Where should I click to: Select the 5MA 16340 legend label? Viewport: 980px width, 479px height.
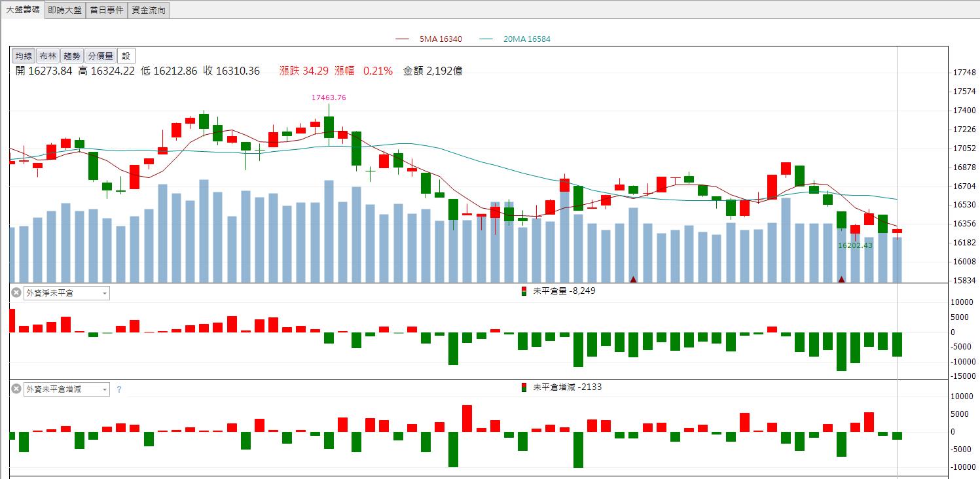[441, 39]
